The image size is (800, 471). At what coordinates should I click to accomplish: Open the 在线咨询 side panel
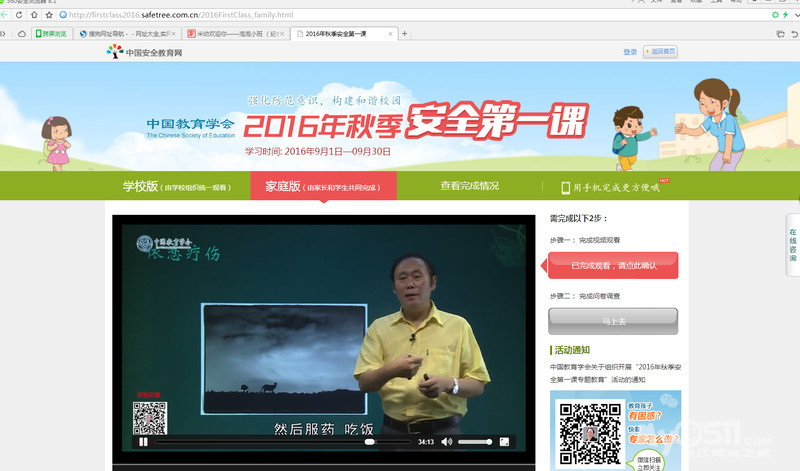pos(792,245)
